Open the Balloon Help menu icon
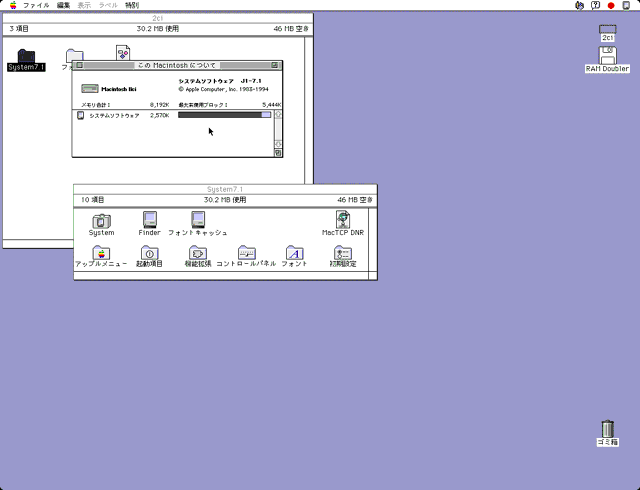This screenshot has width=640, height=490. coord(596,5)
